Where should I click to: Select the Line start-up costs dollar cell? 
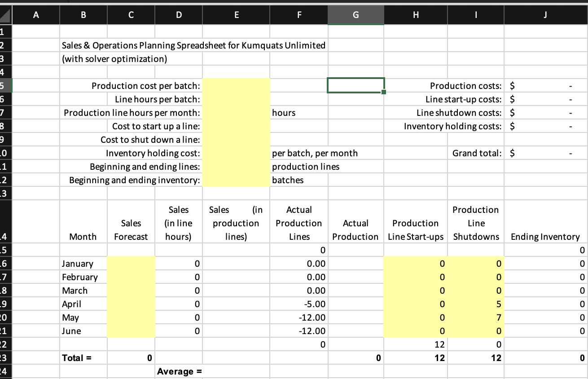(x=545, y=99)
